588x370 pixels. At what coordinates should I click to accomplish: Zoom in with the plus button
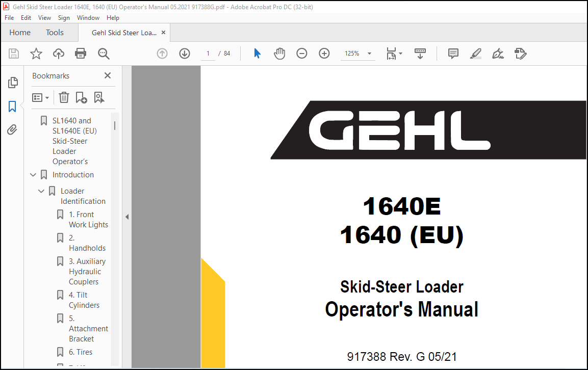(324, 54)
